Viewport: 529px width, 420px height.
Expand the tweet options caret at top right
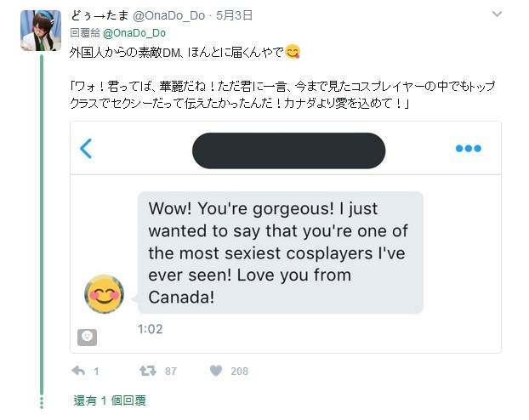[497, 15]
